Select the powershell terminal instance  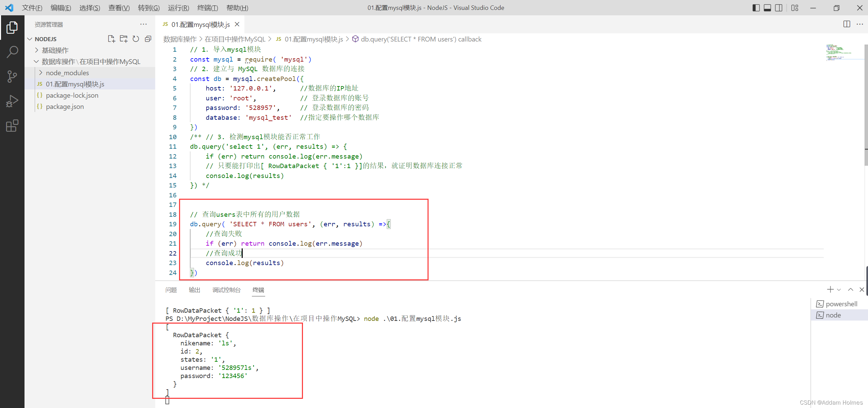[x=840, y=304]
